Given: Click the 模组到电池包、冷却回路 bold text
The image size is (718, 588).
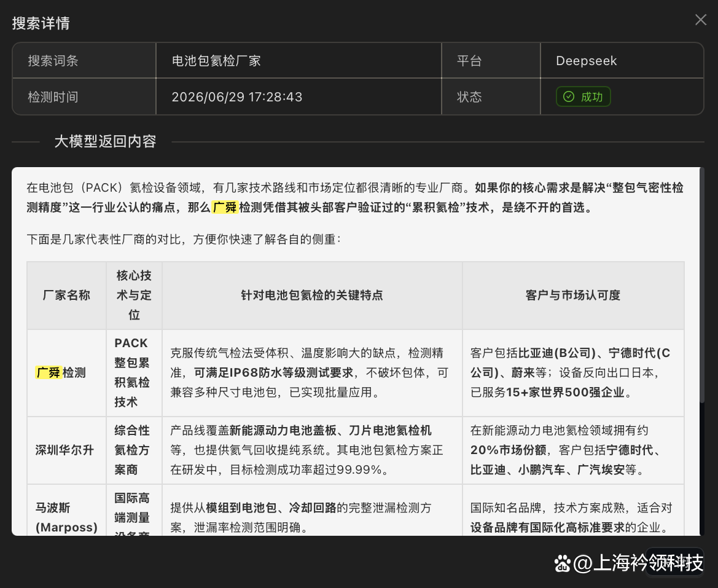Looking at the screenshot, I should pyautogui.click(x=271, y=508).
